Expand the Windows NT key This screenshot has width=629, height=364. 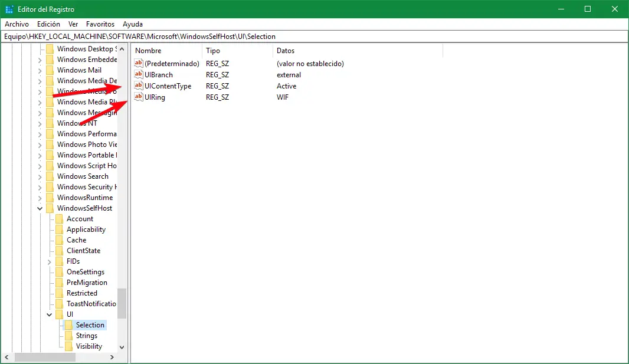[40, 123]
